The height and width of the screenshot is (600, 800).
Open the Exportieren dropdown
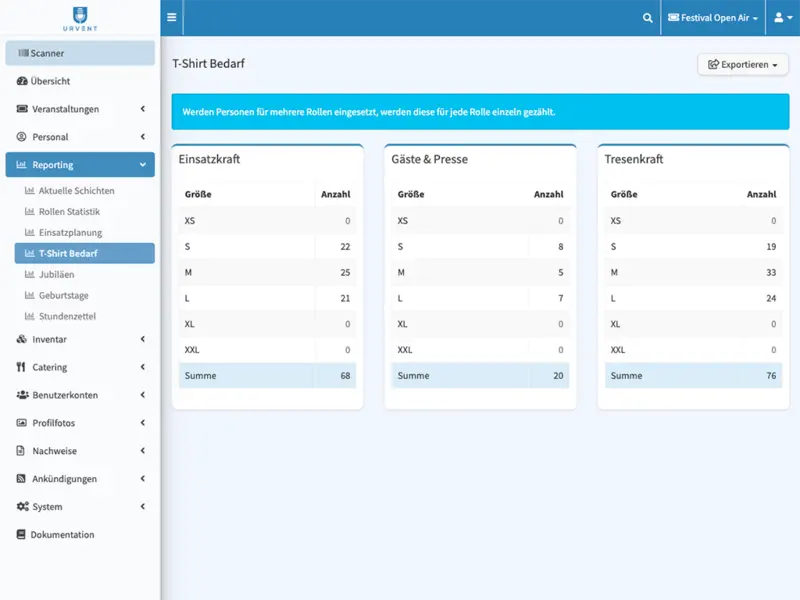742,64
